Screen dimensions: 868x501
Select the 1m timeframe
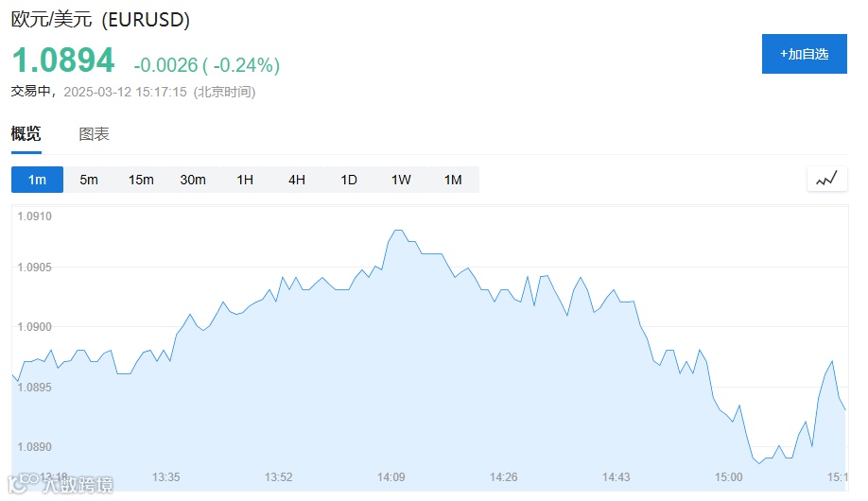pyautogui.click(x=37, y=180)
